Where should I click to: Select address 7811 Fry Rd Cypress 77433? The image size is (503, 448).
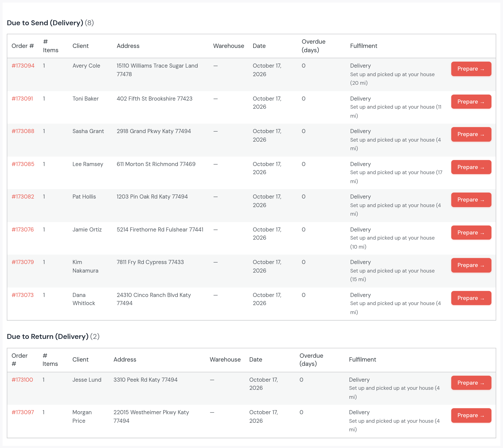click(x=150, y=262)
